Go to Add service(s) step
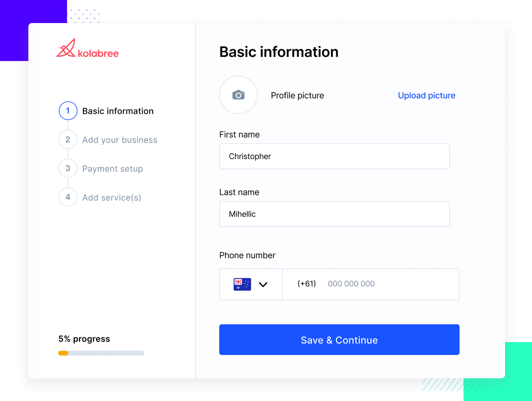 [112, 197]
